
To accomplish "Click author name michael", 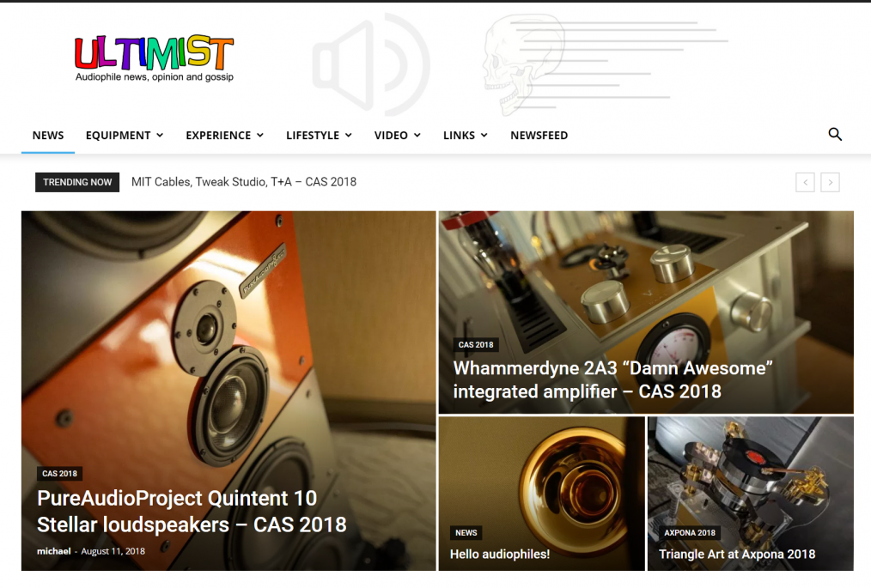I will [54, 551].
